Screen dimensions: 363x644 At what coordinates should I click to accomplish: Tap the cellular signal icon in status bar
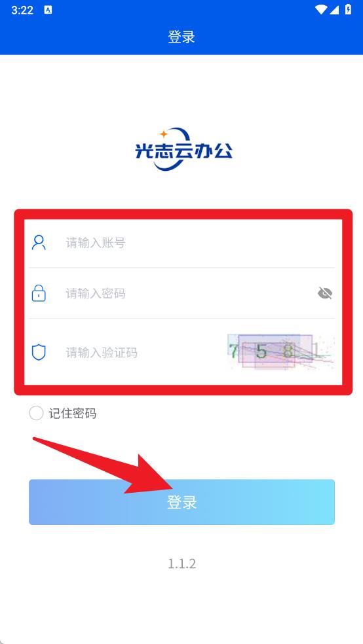pos(334,10)
